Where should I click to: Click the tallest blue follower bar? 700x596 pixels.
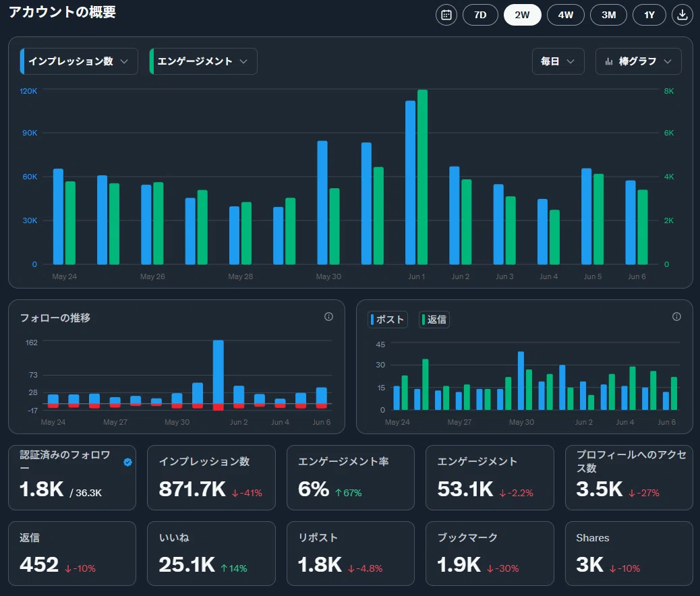[x=218, y=372]
